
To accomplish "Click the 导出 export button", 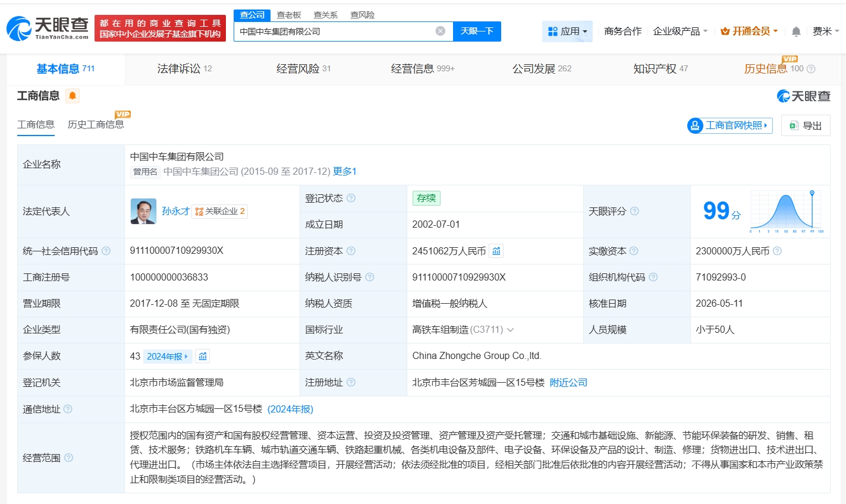I will [x=806, y=125].
